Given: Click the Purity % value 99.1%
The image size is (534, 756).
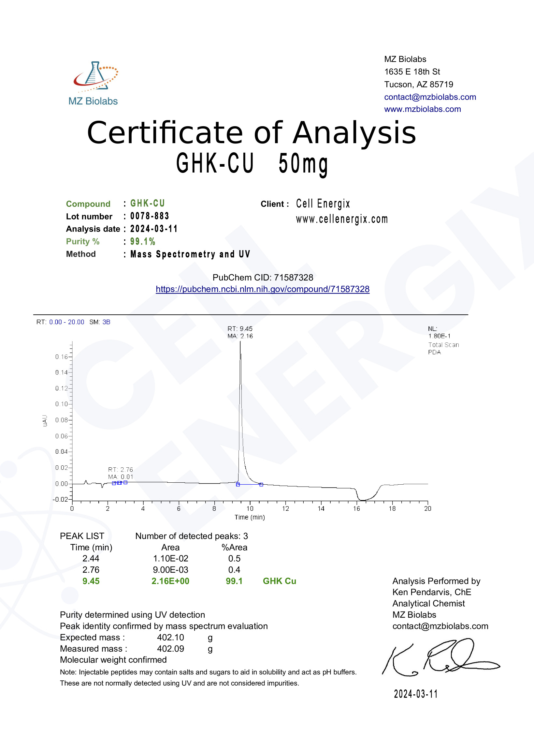Looking at the screenshot, I should click(142, 241).
